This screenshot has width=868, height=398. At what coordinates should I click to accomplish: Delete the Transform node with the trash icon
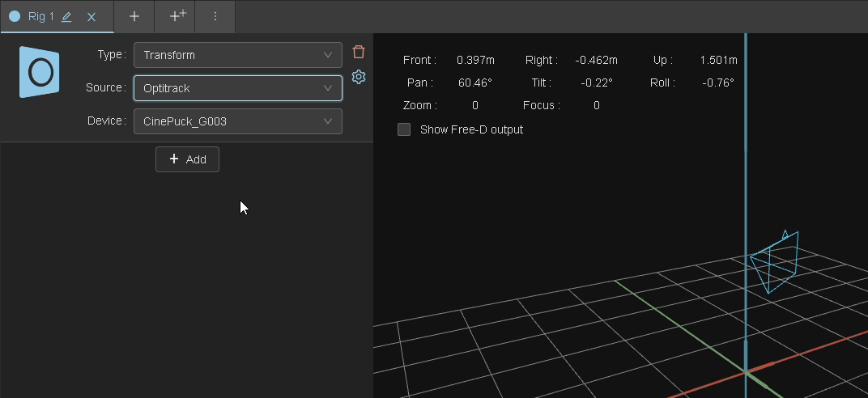[x=359, y=52]
